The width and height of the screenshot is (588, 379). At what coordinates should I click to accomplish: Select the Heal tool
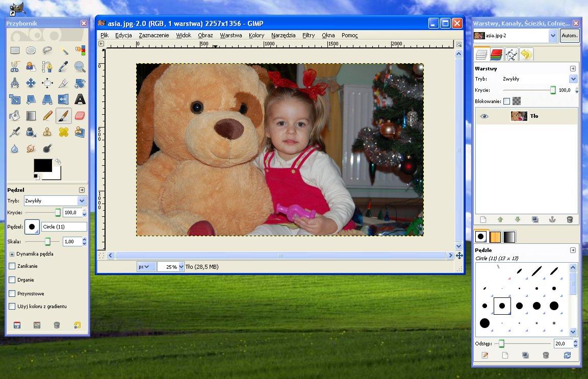coord(64,132)
